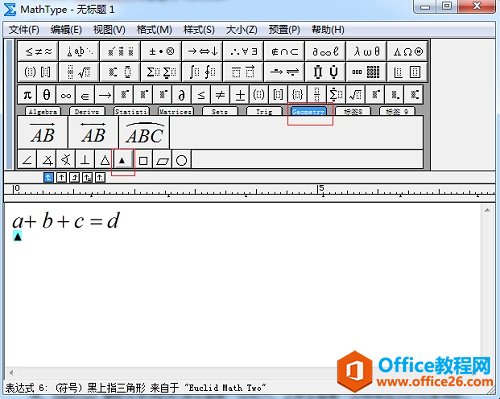This screenshot has height=399, width=500.
Task: Open the miscellaneous symbols palette (∂∞ℓ)
Action: coord(325,51)
